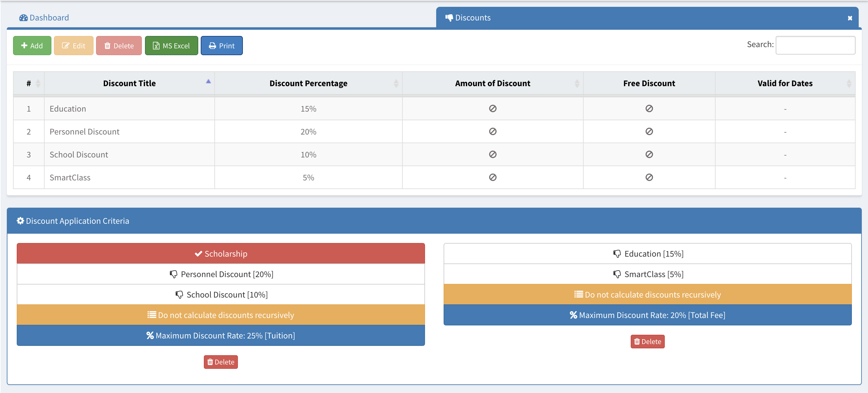Sort table by Discount Title column

pos(129,83)
